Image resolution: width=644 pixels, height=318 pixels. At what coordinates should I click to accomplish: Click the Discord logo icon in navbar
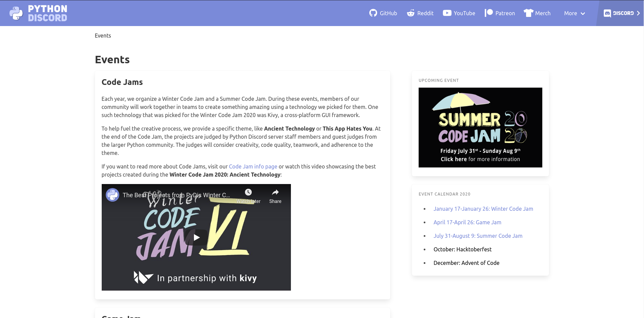(x=607, y=14)
